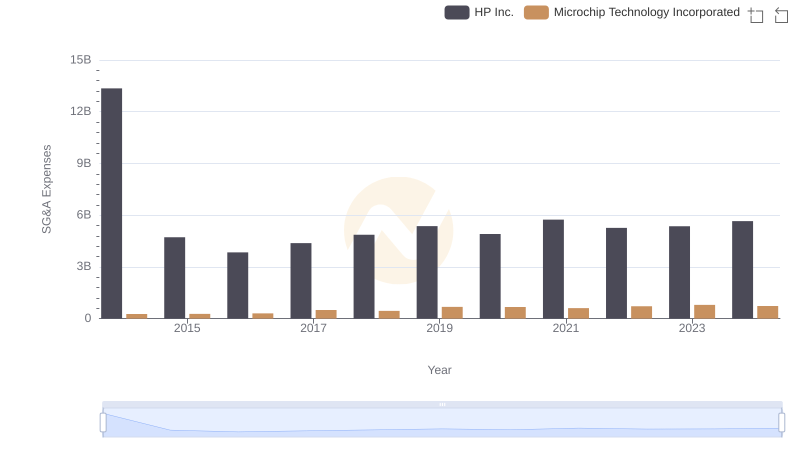
Task: Select the HP Inc. bar for 2021
Action: coord(554,269)
